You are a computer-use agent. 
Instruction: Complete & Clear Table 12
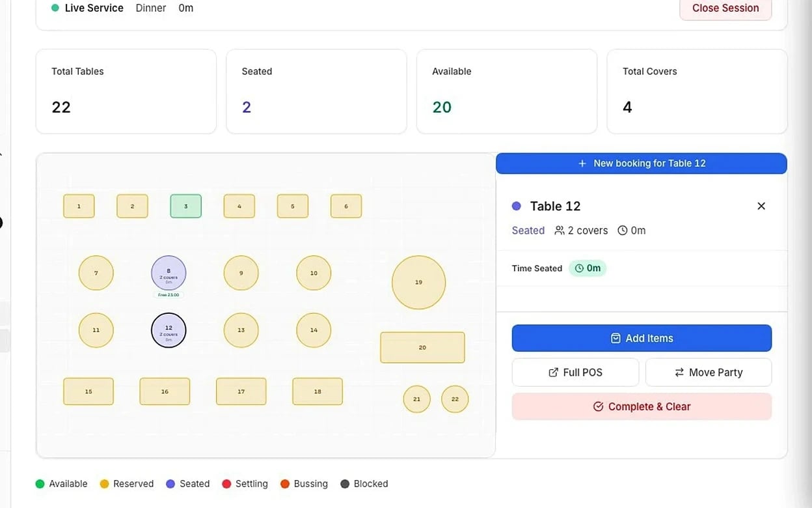pyautogui.click(x=642, y=406)
